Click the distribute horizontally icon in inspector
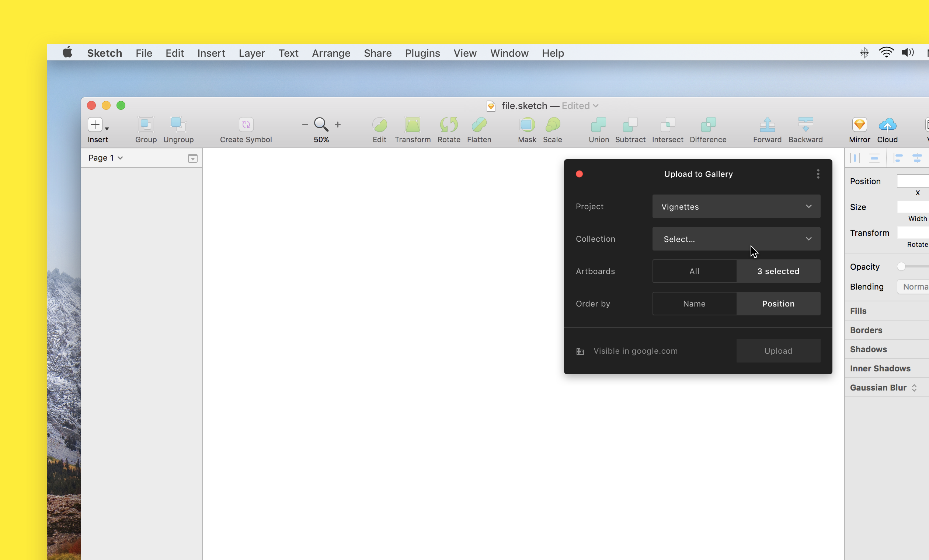The height and width of the screenshot is (560, 929). point(855,158)
